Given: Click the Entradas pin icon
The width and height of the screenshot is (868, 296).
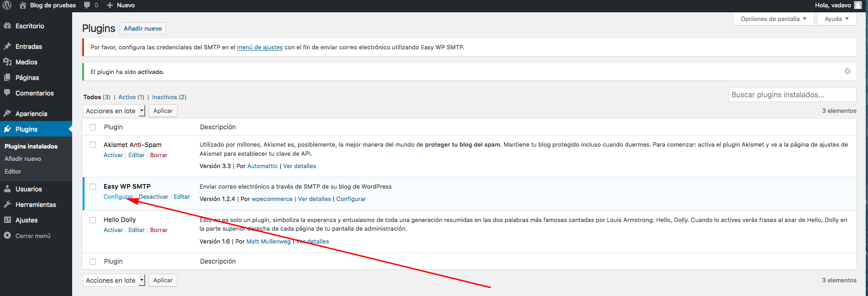Looking at the screenshot, I should pos(7,47).
